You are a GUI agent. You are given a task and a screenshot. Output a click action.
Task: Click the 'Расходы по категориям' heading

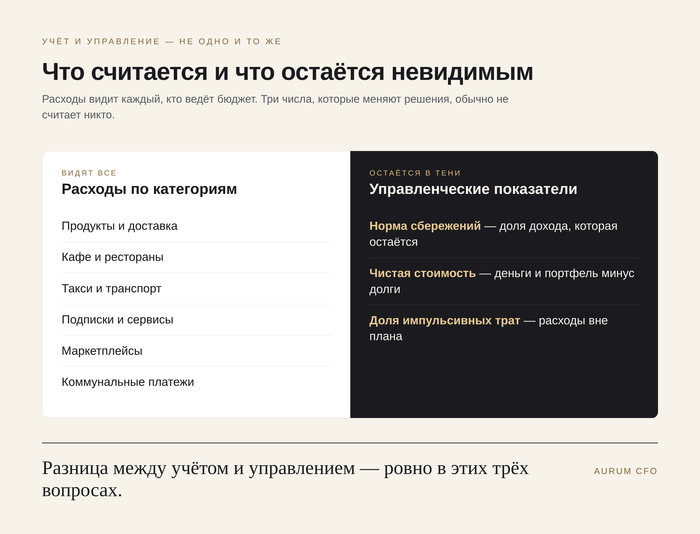tap(149, 189)
